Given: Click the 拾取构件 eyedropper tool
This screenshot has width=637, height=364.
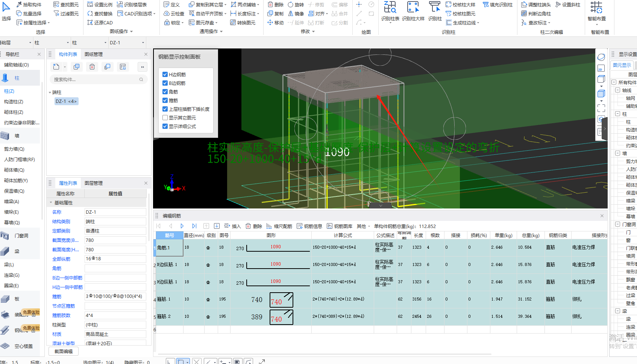Looking at the screenshot, I should 29,5.
